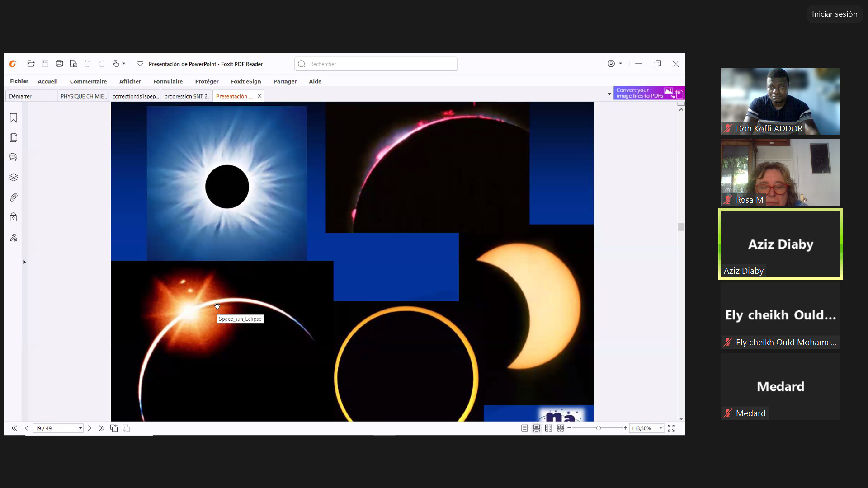Viewport: 868px width, 488px height.
Task: Switch to the progression SNT document tab
Action: pos(187,96)
